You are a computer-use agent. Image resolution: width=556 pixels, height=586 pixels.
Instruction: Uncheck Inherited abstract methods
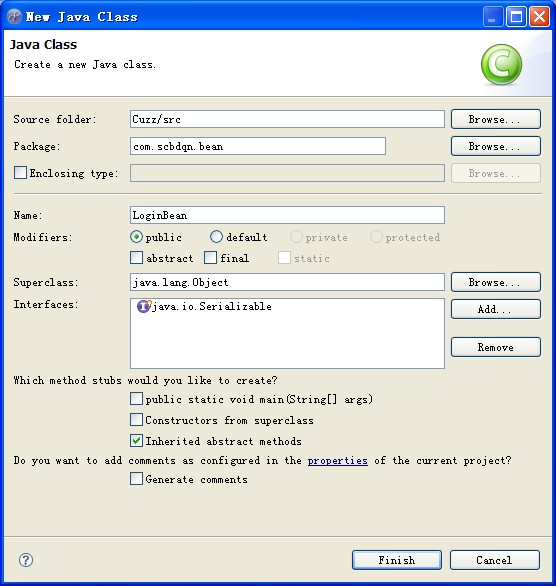point(136,441)
